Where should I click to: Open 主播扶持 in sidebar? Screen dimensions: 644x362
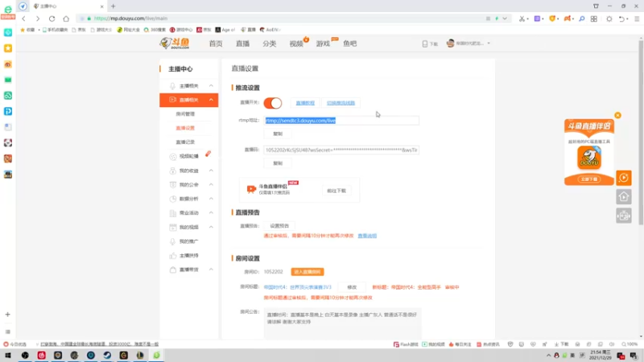(x=189, y=255)
